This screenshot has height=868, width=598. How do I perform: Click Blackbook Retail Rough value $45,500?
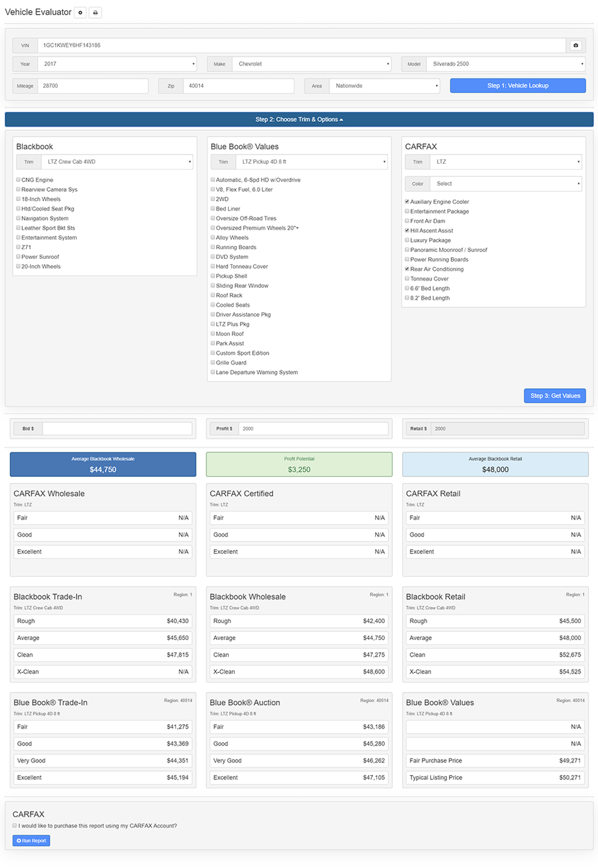tap(570, 621)
